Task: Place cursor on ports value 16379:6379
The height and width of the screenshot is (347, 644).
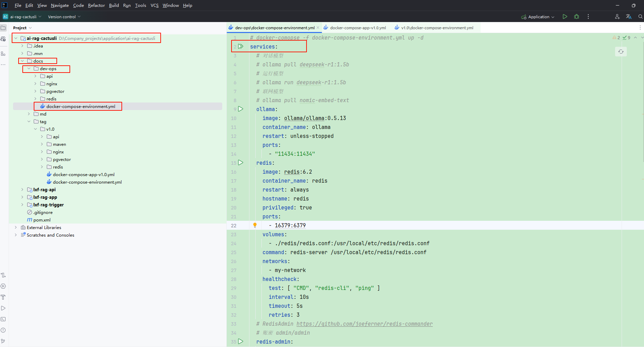Action: [x=290, y=225]
